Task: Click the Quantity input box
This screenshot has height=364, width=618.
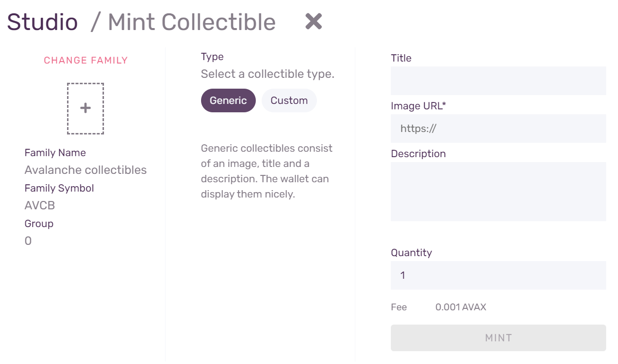Action: 498,275
